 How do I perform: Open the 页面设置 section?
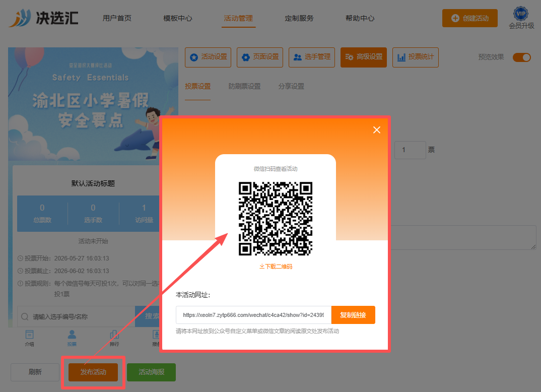[260, 57]
